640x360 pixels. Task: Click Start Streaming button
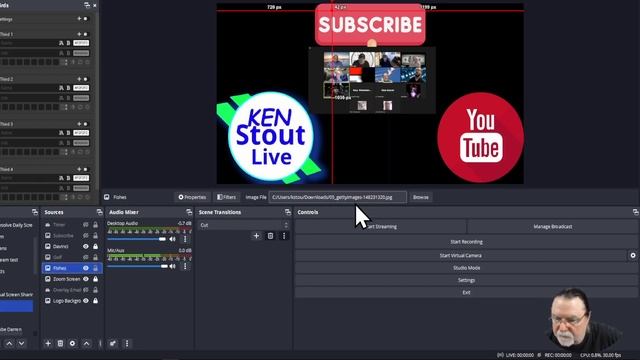coord(380,227)
